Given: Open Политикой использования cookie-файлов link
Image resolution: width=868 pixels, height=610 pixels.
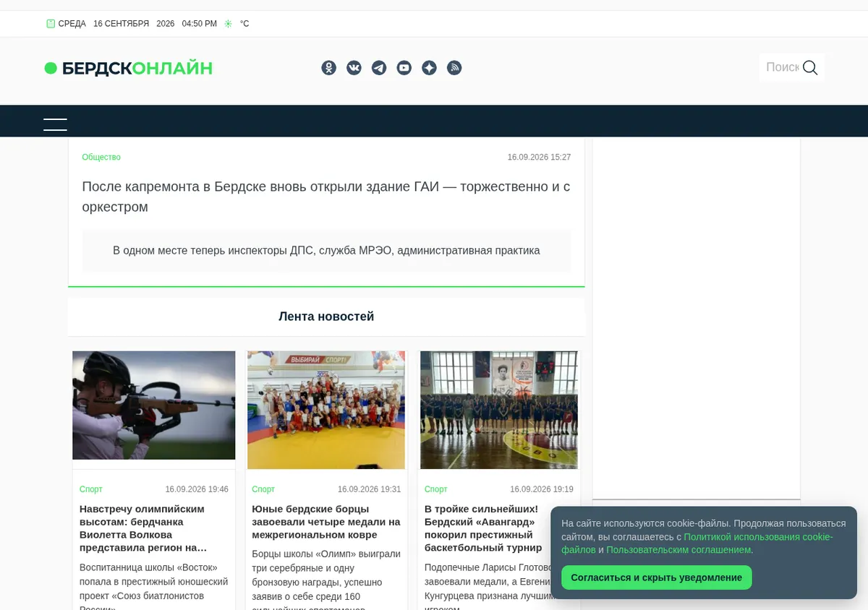Looking at the screenshot, I should pos(697,544).
